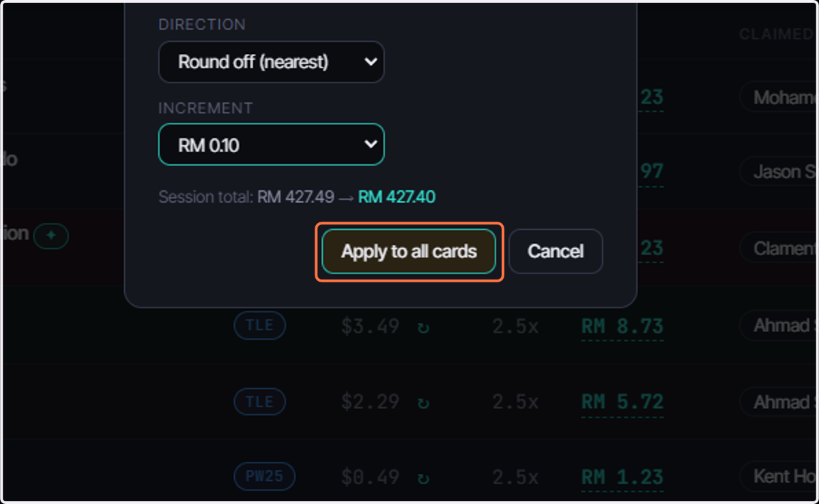819x504 pixels.
Task: Open the Increment dropdown RM 0.10
Action: tap(271, 145)
